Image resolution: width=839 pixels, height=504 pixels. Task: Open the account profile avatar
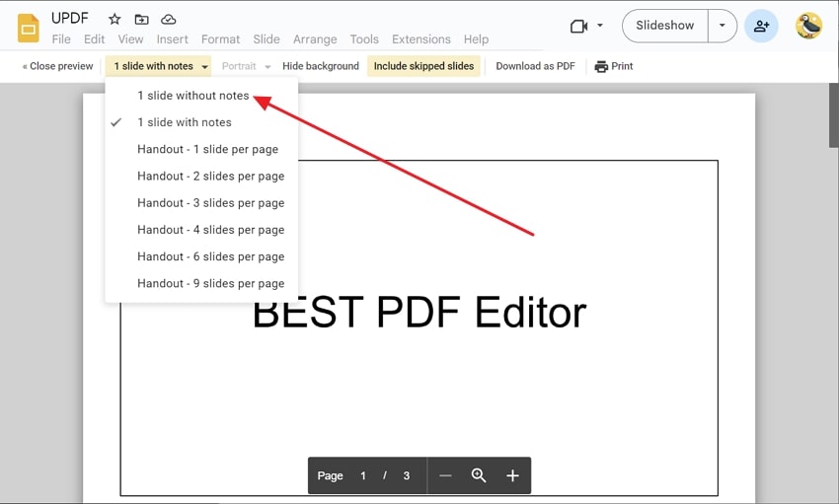coord(808,26)
